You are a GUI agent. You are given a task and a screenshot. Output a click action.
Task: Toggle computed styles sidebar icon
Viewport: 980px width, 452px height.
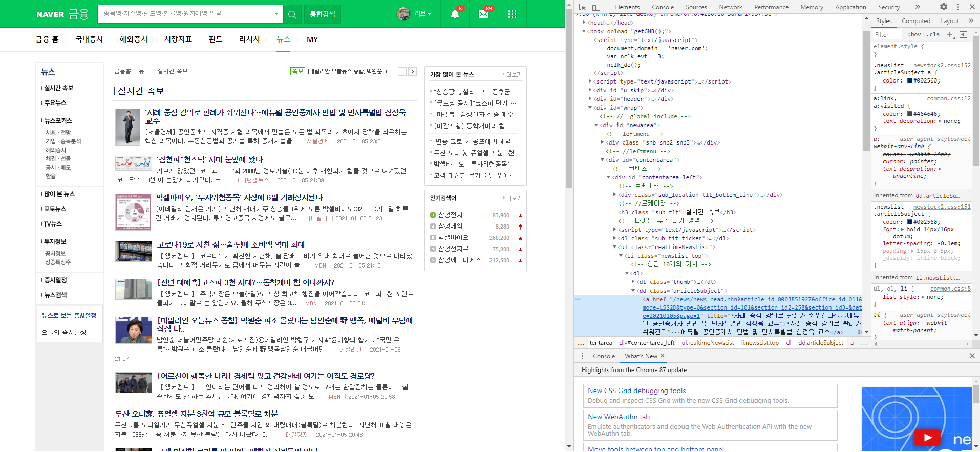click(x=963, y=34)
